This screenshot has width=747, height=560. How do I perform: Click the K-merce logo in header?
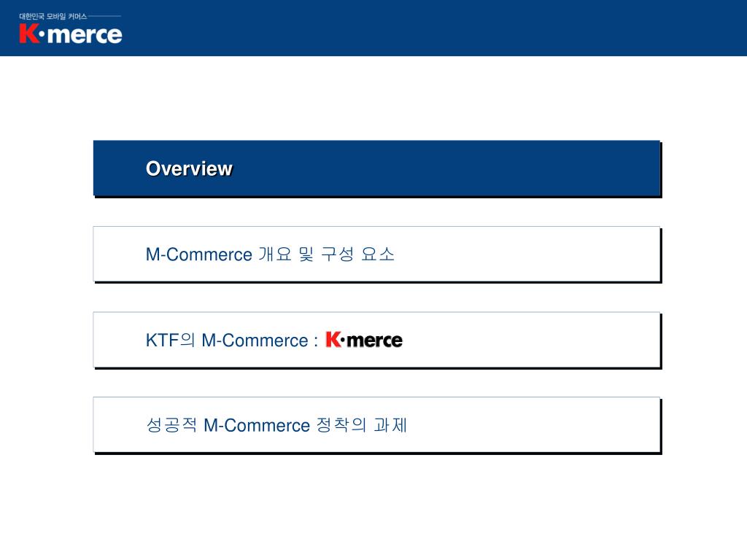click(71, 29)
